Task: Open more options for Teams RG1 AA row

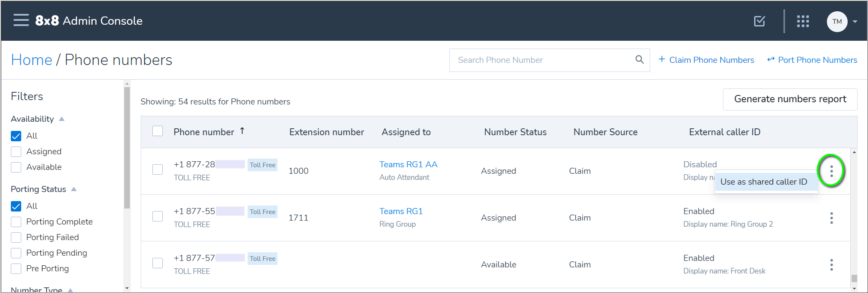Action: [831, 171]
